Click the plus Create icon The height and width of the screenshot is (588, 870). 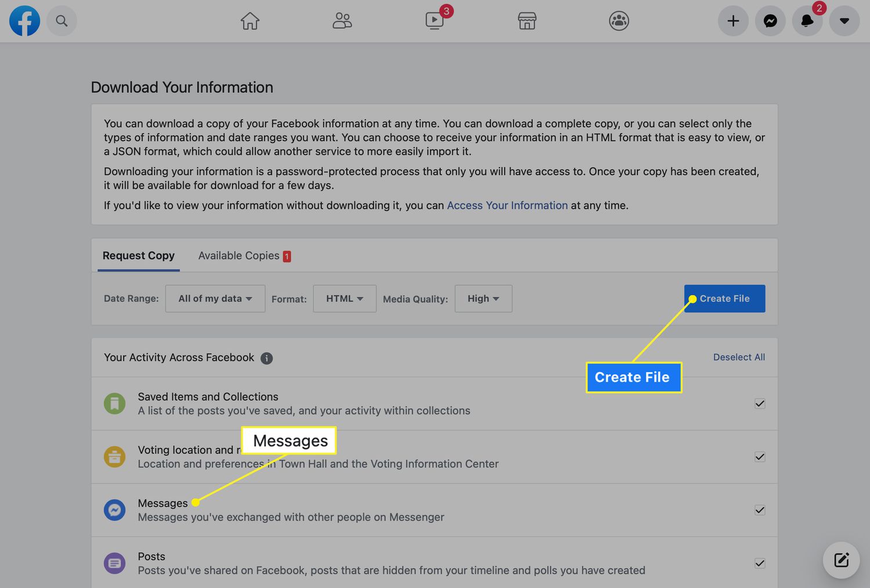733,21
